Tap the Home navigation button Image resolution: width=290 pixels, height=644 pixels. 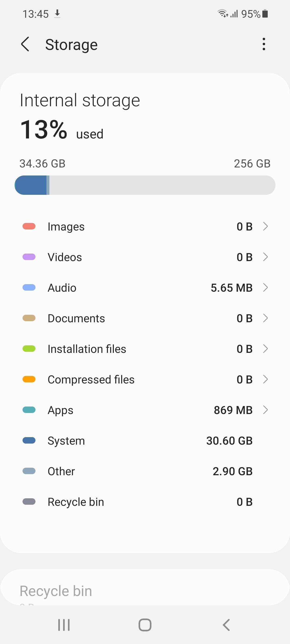coord(145,625)
